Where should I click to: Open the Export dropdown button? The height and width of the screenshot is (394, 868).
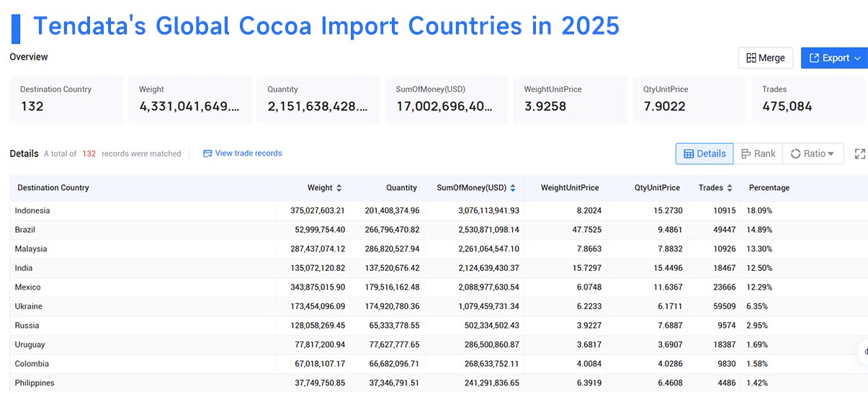click(x=834, y=58)
